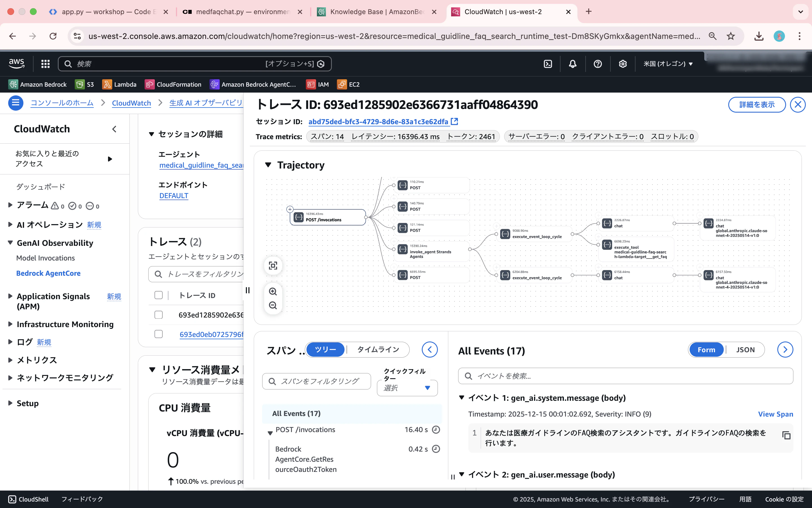This screenshot has width=812, height=508.
Task: Expand the Application Signals (APM) section
Action: pos(10,296)
